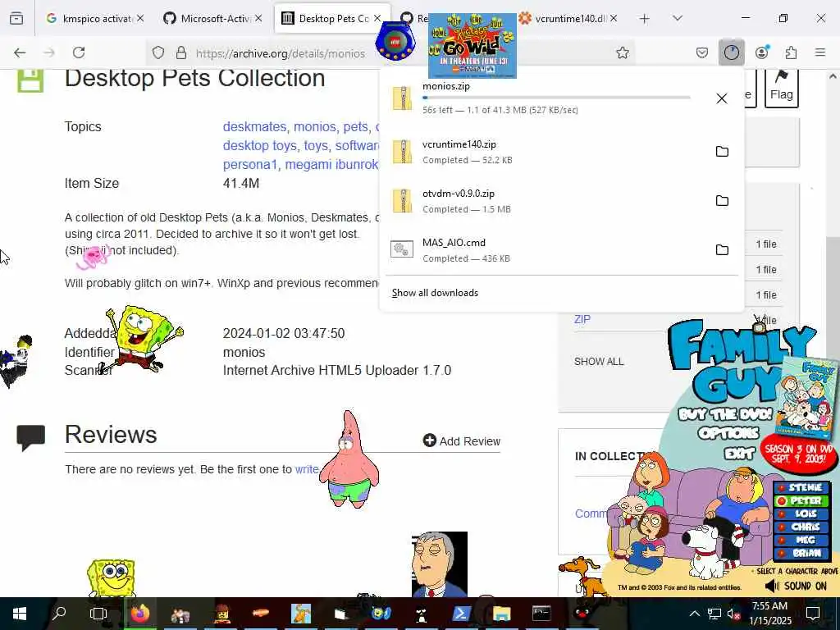The width and height of the screenshot is (840, 630).
Task: Click the jumping SpongeBob desktop pet
Action: coord(141,339)
